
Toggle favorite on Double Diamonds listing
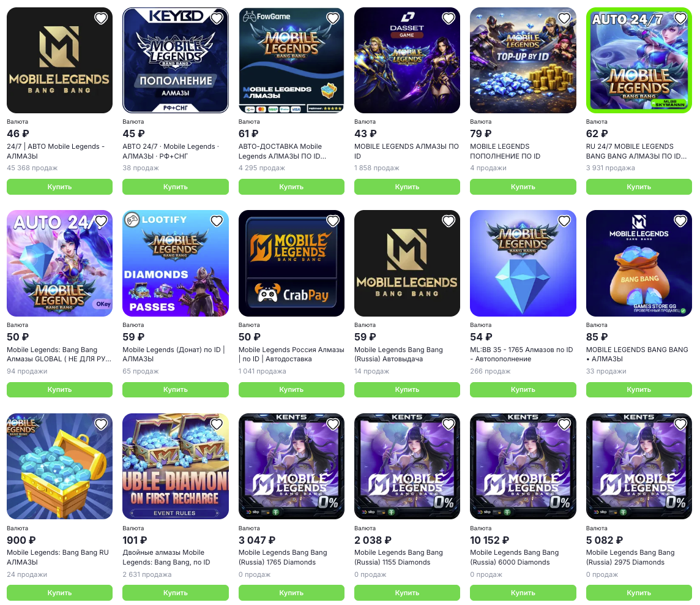point(217,424)
